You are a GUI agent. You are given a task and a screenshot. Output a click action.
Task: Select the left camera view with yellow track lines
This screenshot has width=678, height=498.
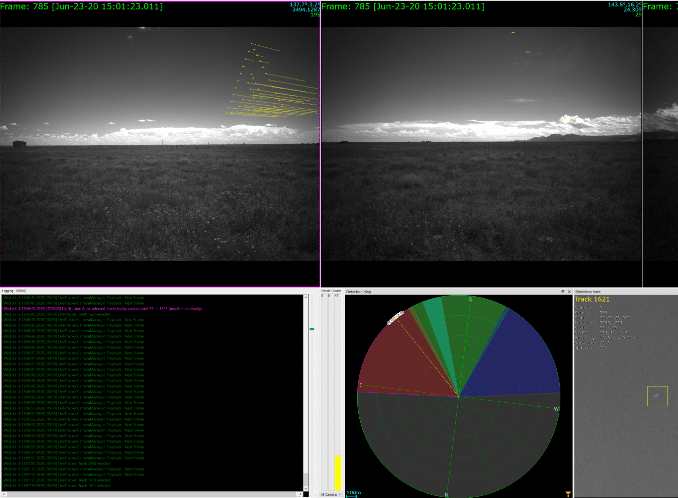[x=160, y=144]
